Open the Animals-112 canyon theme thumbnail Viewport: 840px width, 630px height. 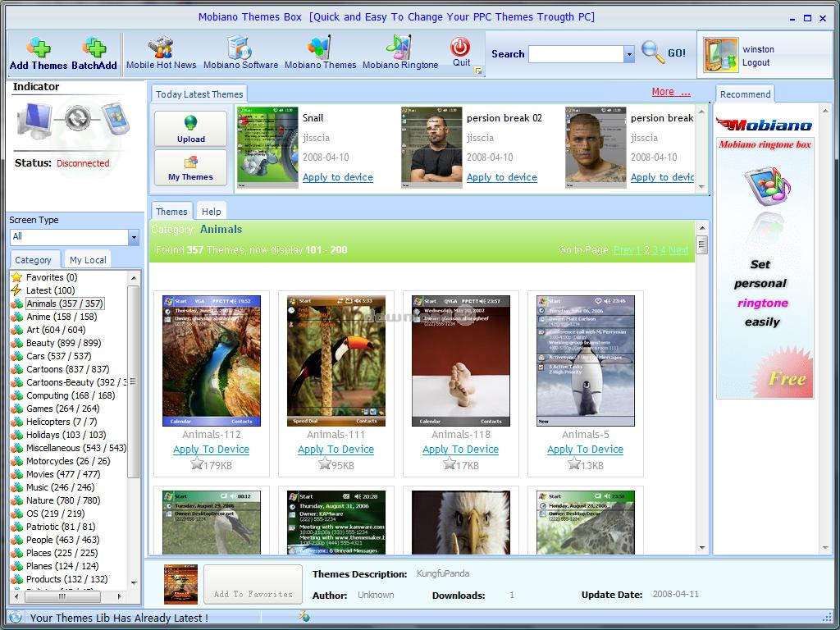click(211, 361)
